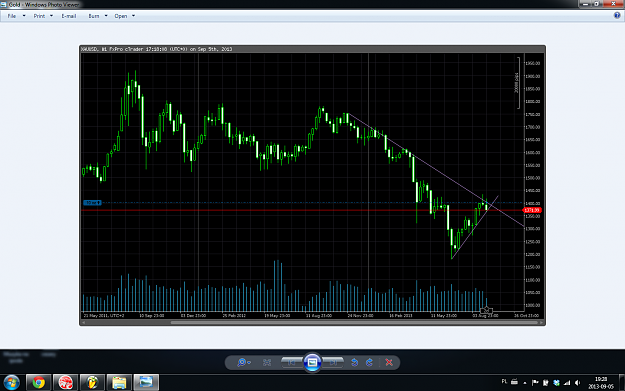Image resolution: width=625 pixels, height=391 pixels.
Task: Click the volume speaker icon
Action: 578,383
